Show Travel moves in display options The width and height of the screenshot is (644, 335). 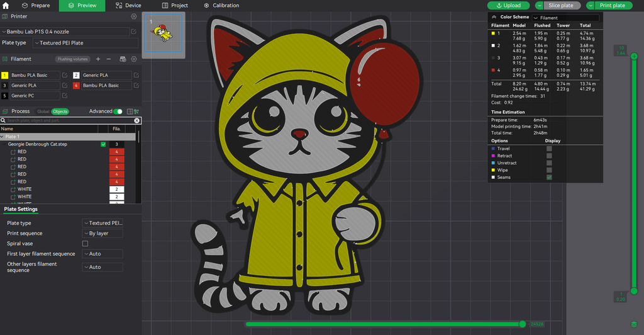tap(549, 149)
